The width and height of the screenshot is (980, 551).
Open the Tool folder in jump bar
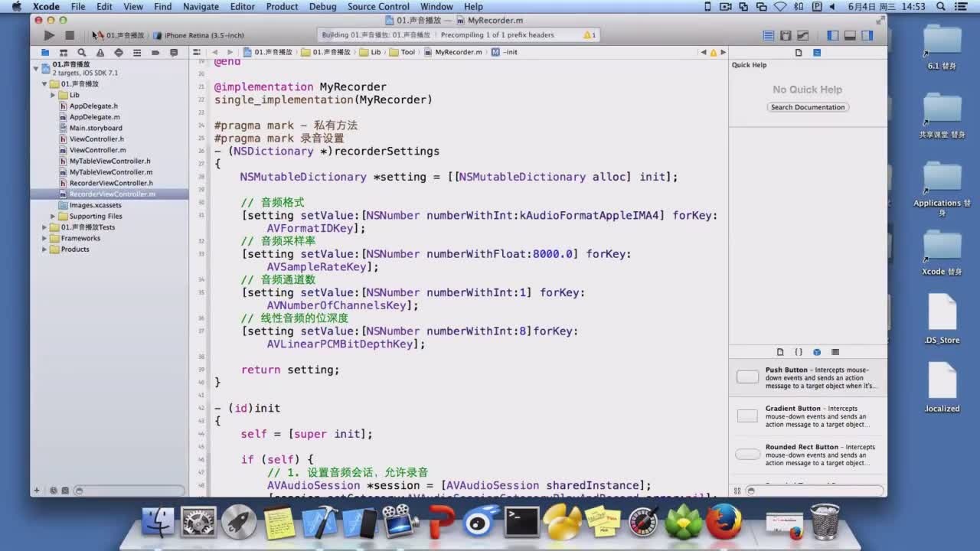coord(402,52)
